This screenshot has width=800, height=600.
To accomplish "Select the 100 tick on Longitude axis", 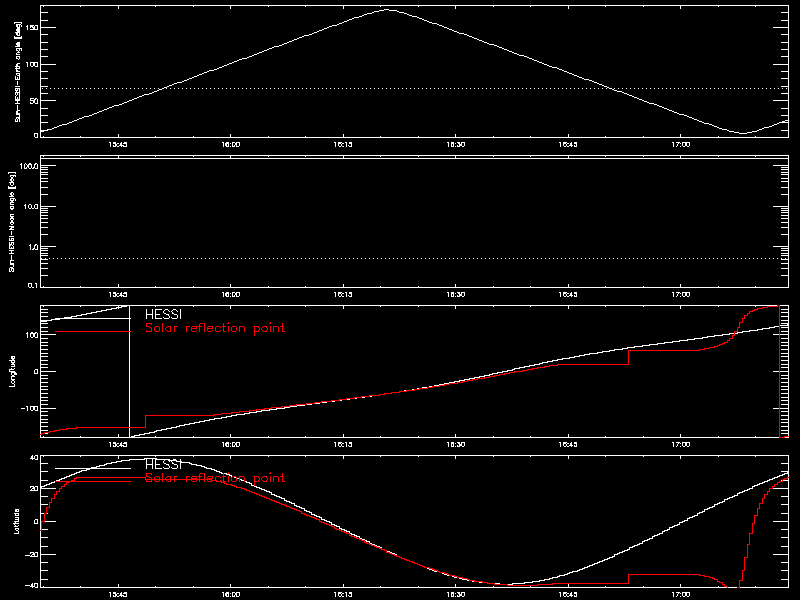I will point(32,335).
